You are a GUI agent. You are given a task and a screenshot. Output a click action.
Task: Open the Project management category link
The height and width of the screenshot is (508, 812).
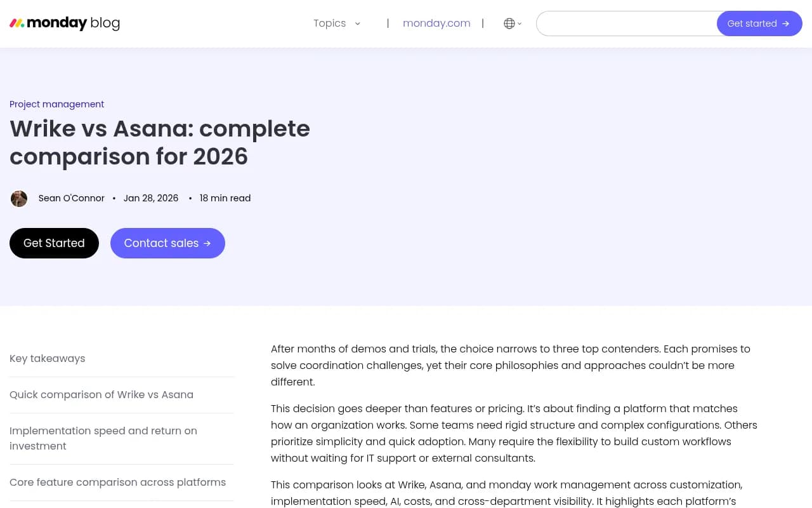point(56,104)
